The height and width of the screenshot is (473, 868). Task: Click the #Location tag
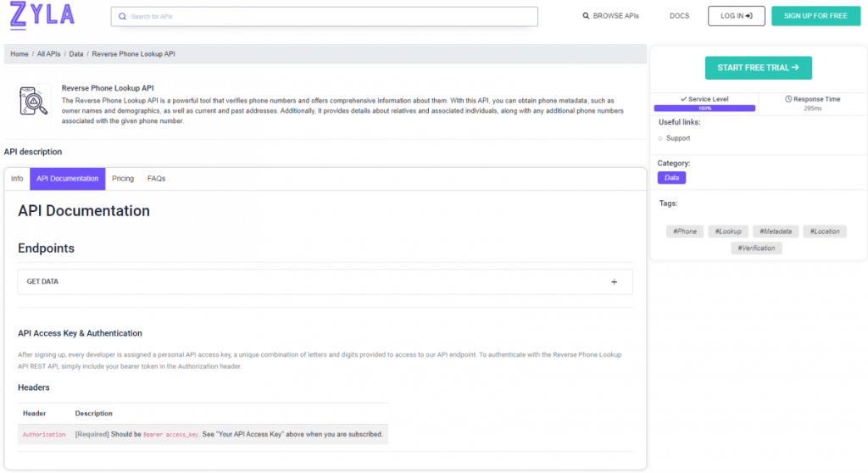[x=825, y=231]
